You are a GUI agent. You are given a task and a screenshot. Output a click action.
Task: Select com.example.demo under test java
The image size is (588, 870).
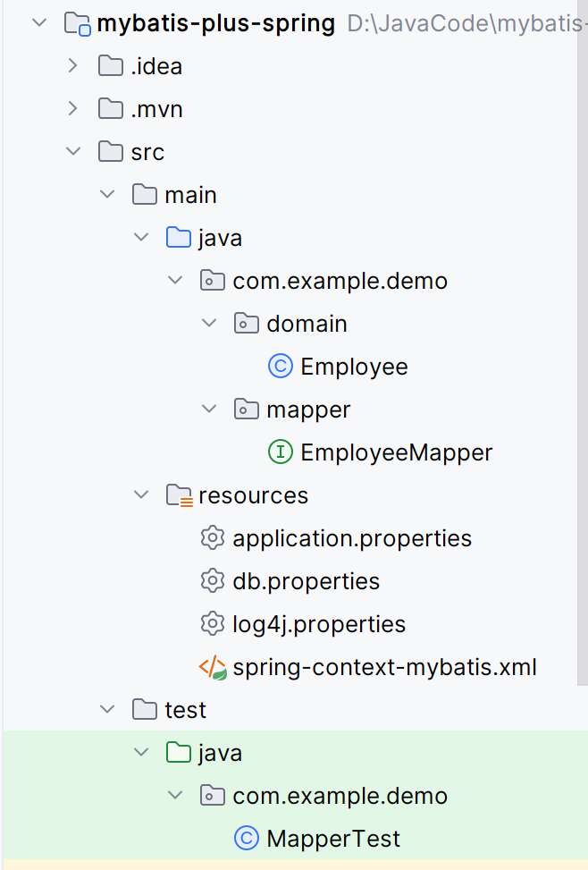coord(340,795)
